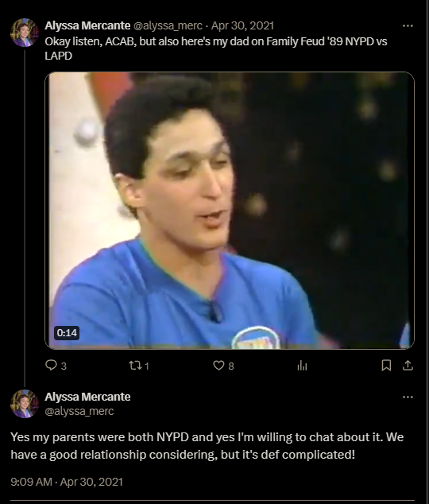Open the 9:09 AM · Apr 30, 2021 timestamp

[x=67, y=482]
